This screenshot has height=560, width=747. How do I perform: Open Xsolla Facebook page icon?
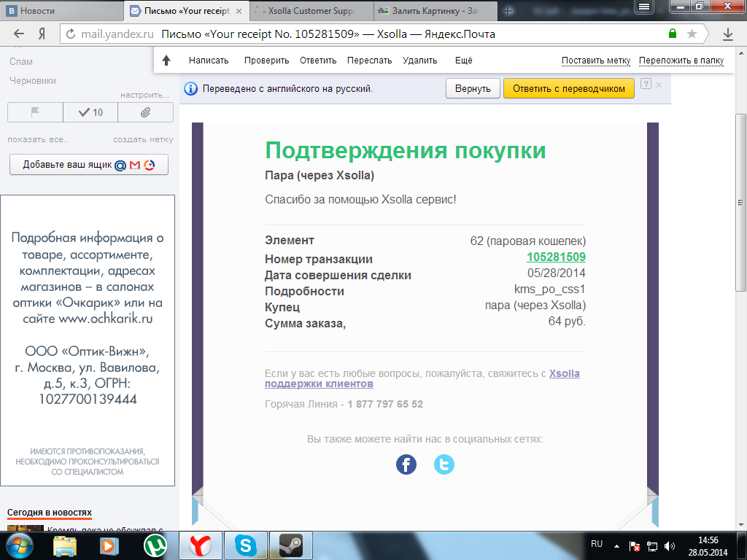406,464
